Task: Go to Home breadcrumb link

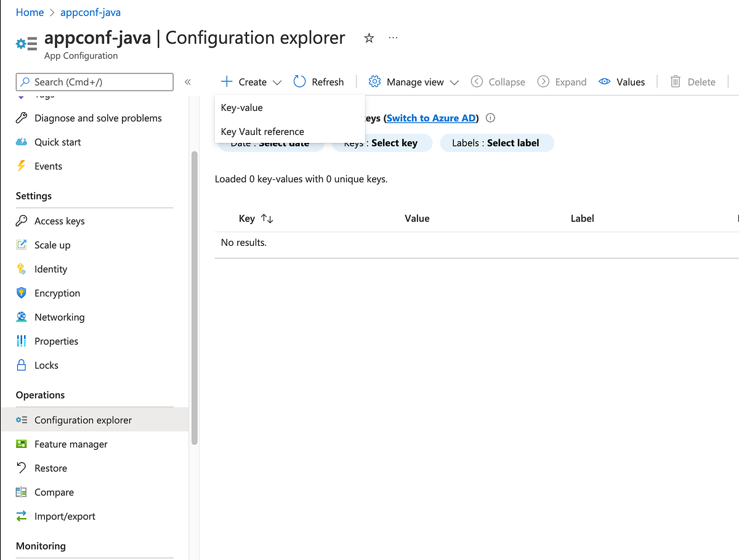Action: click(x=30, y=12)
